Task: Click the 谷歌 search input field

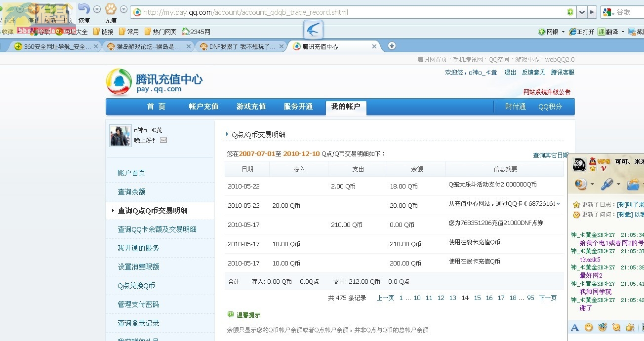Action: click(x=629, y=12)
